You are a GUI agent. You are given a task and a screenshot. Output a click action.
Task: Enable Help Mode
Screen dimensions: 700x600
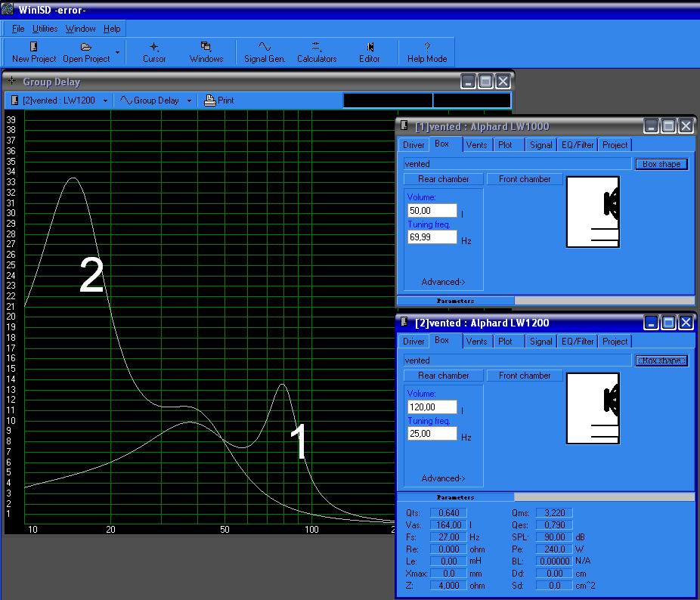[427, 47]
